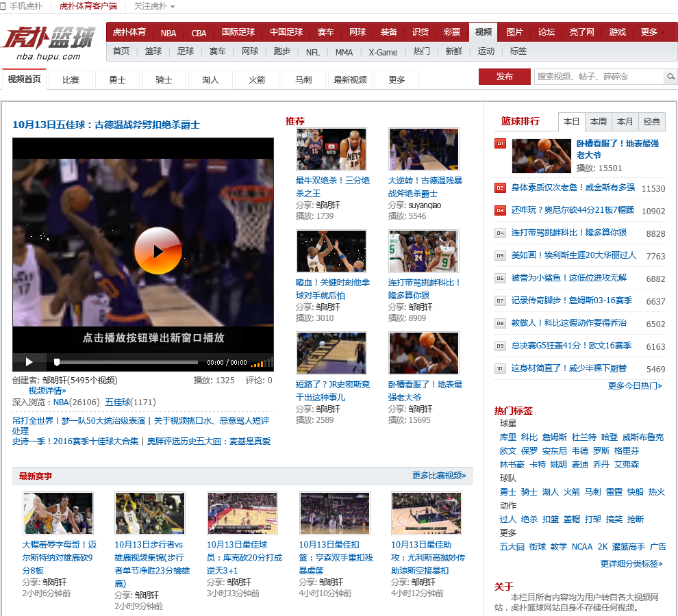Open thumbnail of 嗜血 关键时刻 video
The width and height of the screenshot is (678, 616).
click(x=331, y=251)
